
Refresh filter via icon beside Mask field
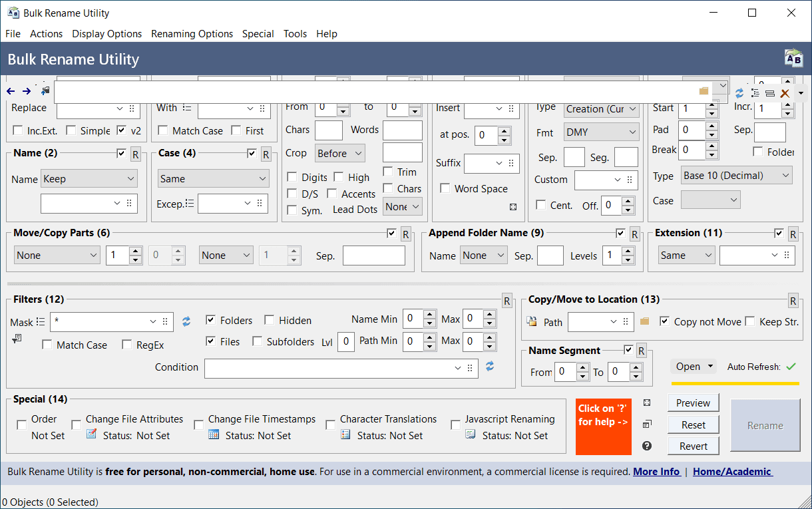coord(186,321)
